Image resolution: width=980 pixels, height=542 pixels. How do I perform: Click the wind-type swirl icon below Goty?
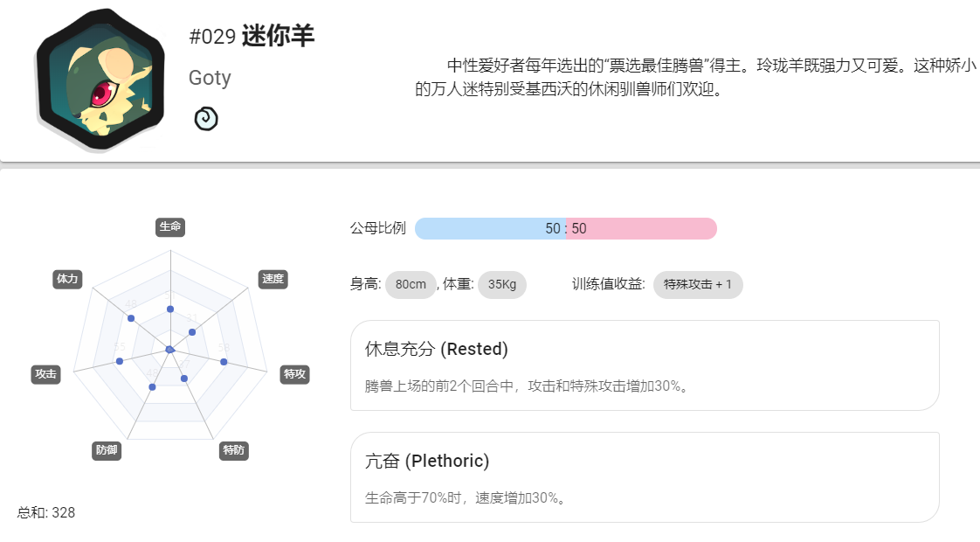[x=205, y=118]
